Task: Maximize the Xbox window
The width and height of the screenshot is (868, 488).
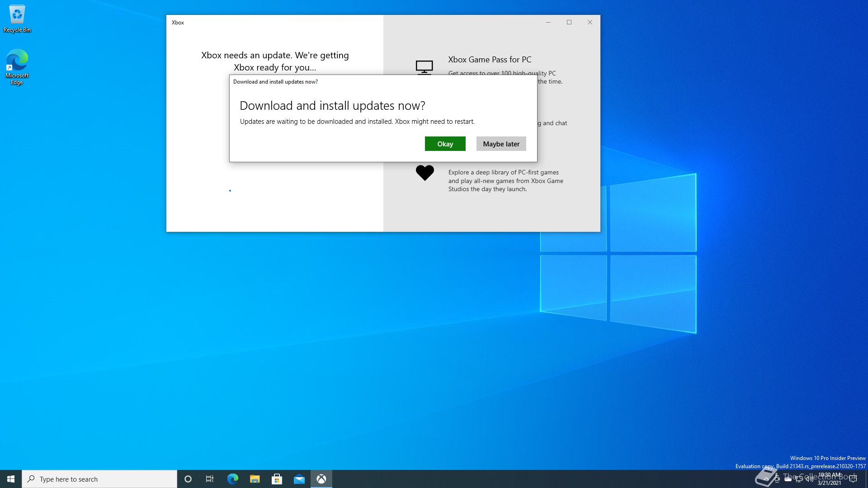Action: (x=569, y=22)
